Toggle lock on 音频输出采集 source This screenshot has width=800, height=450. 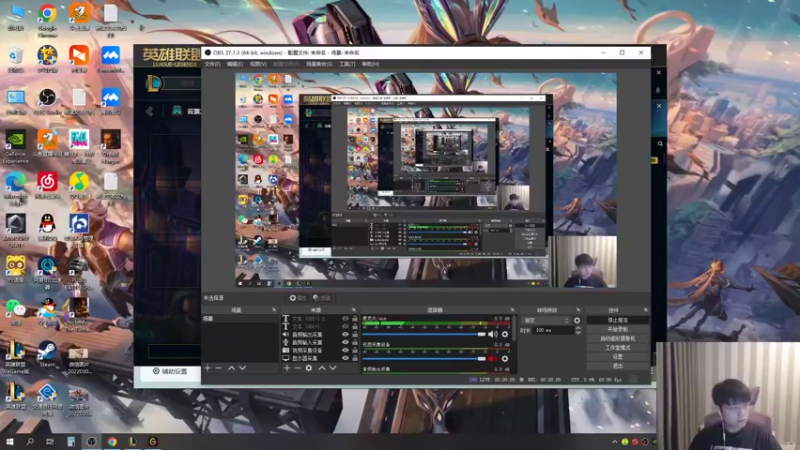(355, 335)
